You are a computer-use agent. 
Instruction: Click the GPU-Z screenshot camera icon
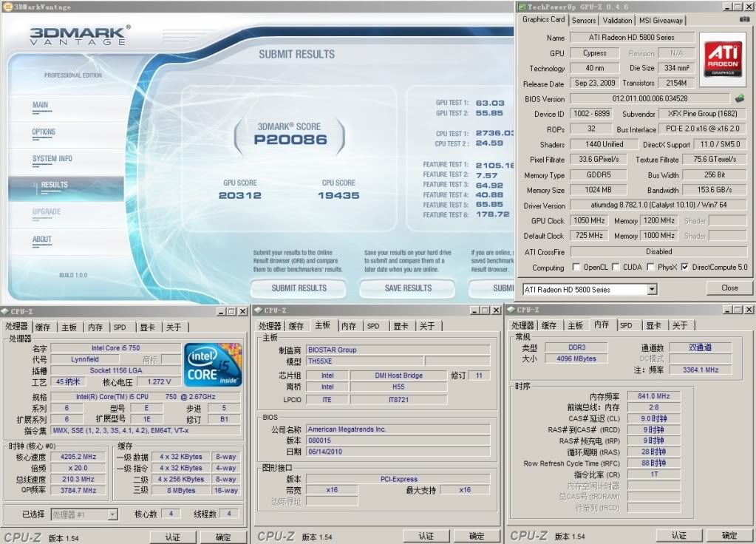pyautogui.click(x=744, y=19)
